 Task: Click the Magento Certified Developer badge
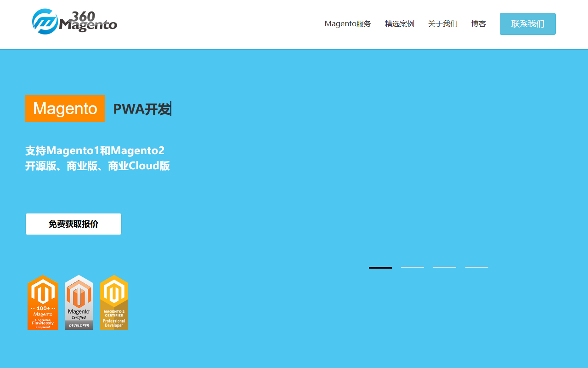click(x=79, y=302)
